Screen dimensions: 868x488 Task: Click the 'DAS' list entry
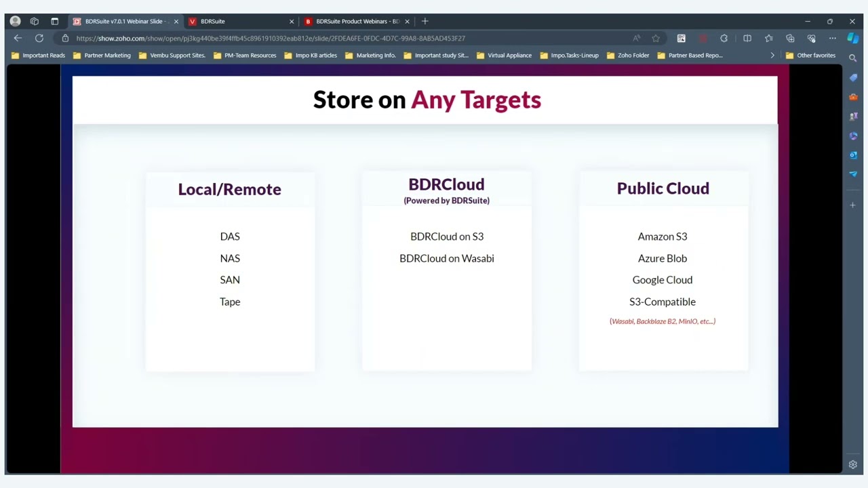tap(230, 237)
